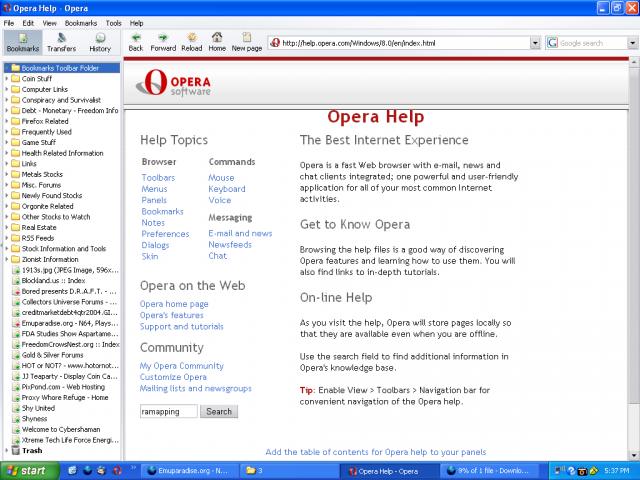This screenshot has width=640, height=480.
Task: Go Back one page
Action: point(136,42)
